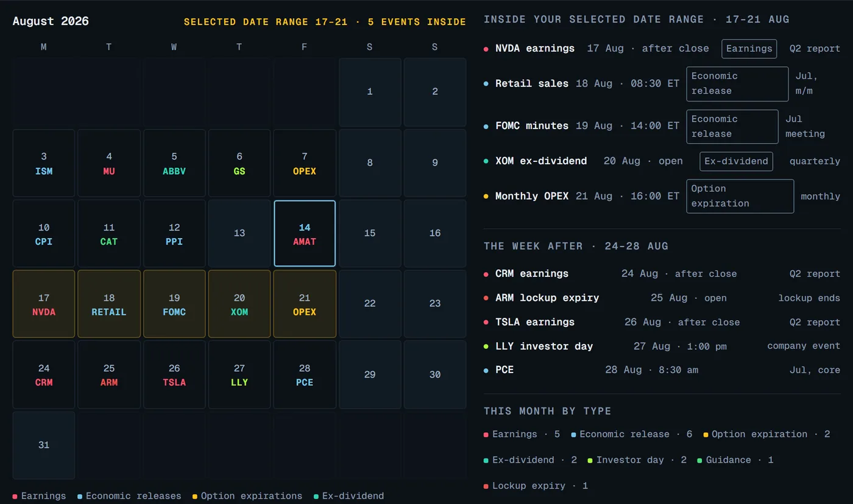This screenshot has width=853, height=504.
Task: Click the selected date range 17-21 summary
Action: pyautogui.click(x=325, y=22)
